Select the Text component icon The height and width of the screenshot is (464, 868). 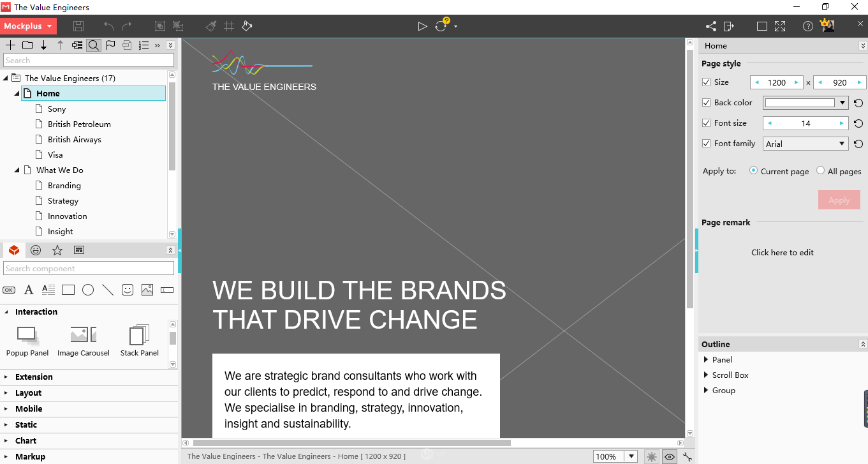tap(29, 290)
